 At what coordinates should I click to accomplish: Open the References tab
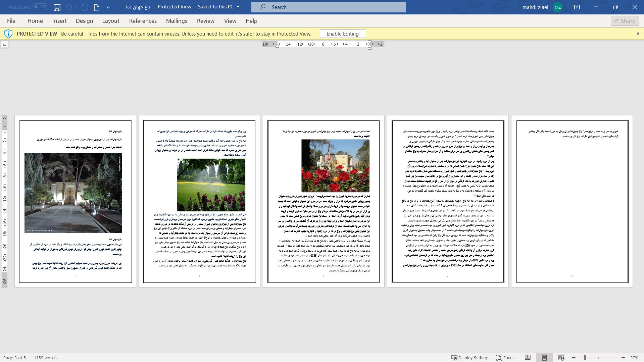(x=143, y=21)
